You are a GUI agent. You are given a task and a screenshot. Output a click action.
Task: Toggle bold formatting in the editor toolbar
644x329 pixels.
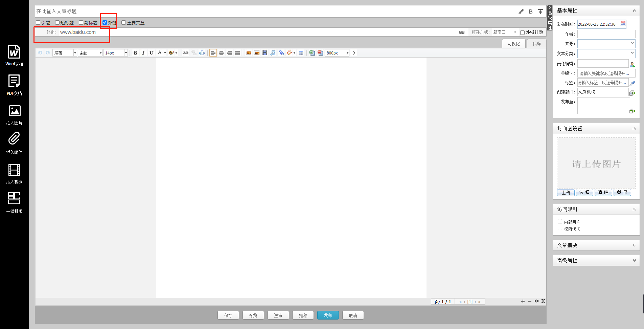click(135, 53)
